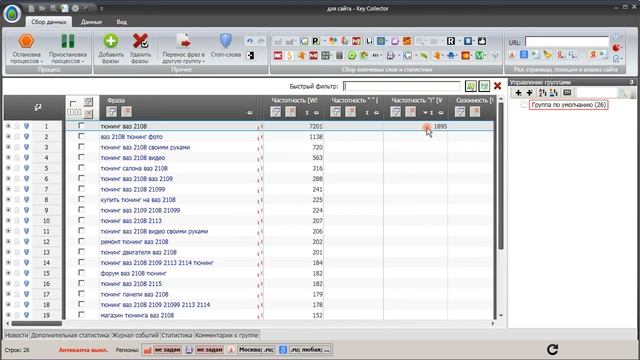The image size is (640, 360).
Task: Check the box for 'ваз 2108 тюнинг фото'
Action: [x=81, y=136]
